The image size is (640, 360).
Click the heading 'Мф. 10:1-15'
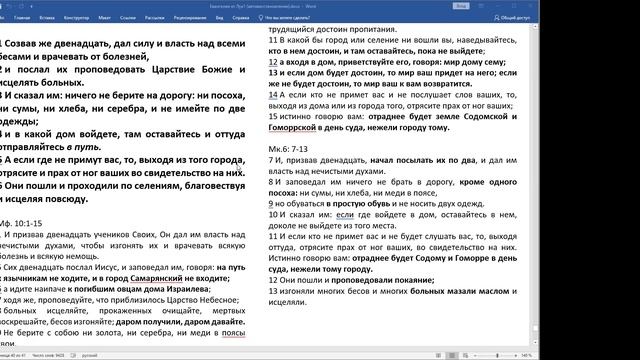tap(20, 224)
